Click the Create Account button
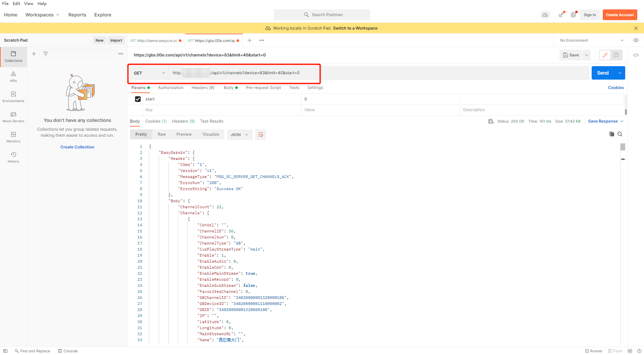 point(620,15)
